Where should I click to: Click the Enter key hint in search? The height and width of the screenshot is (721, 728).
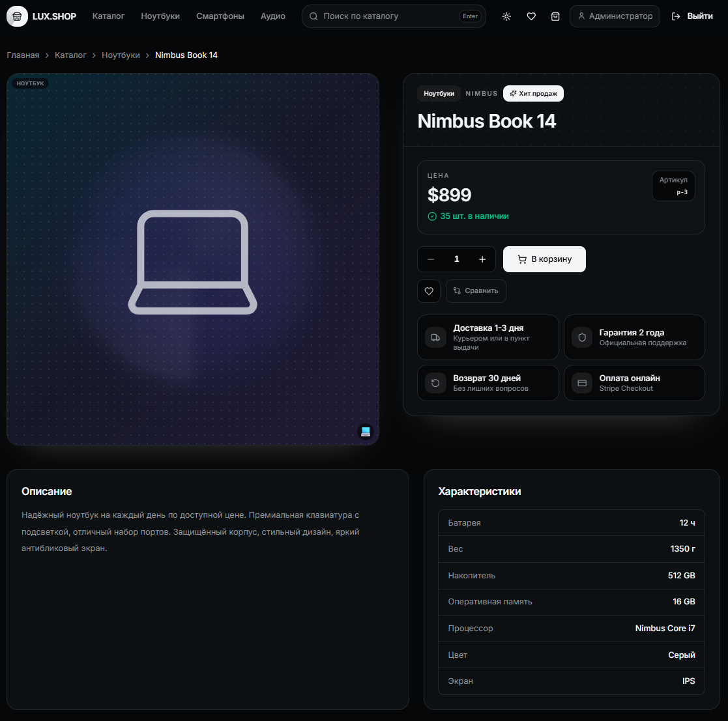coord(470,16)
